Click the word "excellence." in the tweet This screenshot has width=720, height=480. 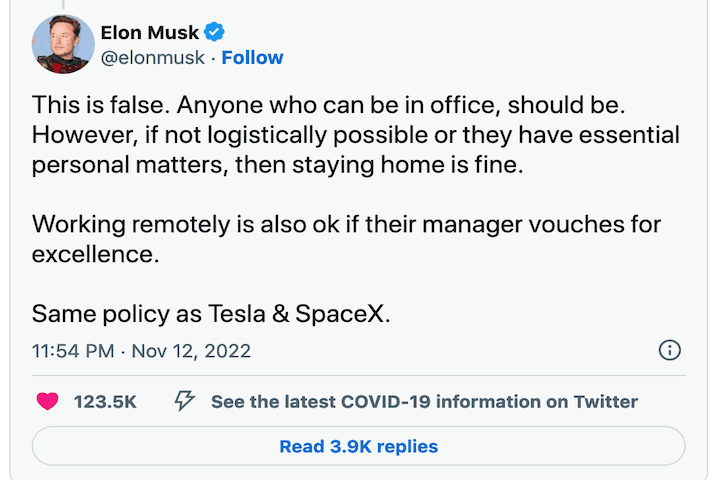tap(95, 254)
